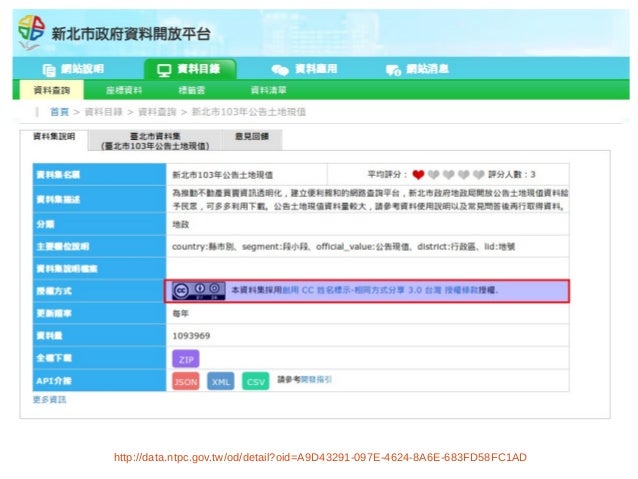
Task: Click the 資料量 value 1093969
Action: [x=191, y=336]
